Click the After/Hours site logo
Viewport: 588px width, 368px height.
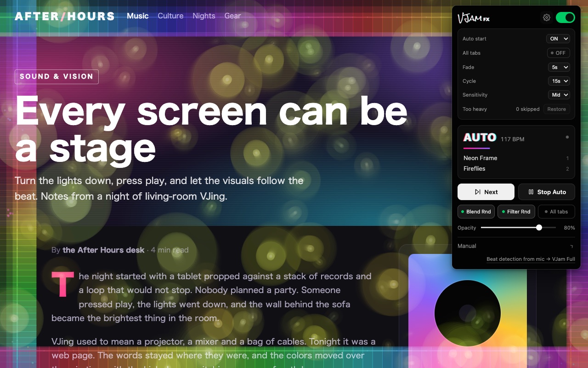click(x=65, y=16)
